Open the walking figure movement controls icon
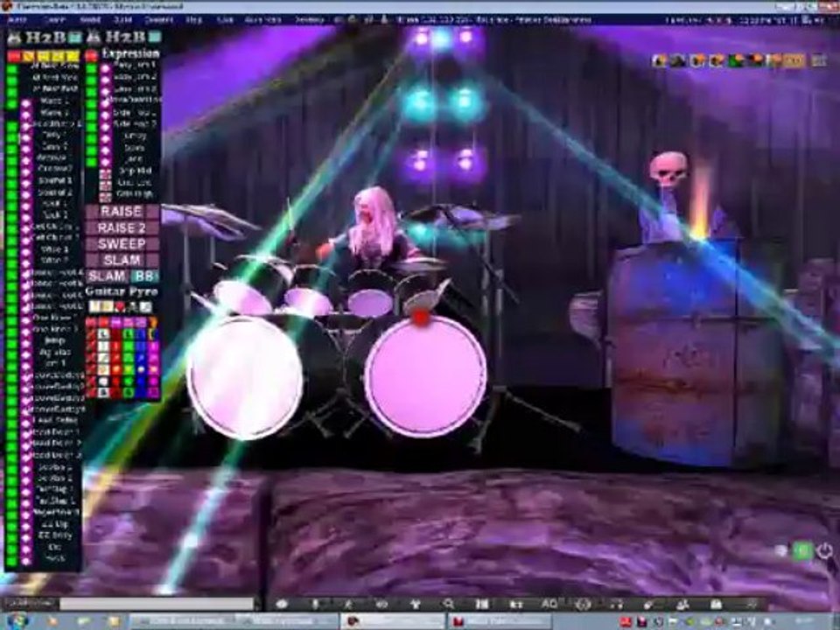This screenshot has width=840, height=630. point(349,604)
